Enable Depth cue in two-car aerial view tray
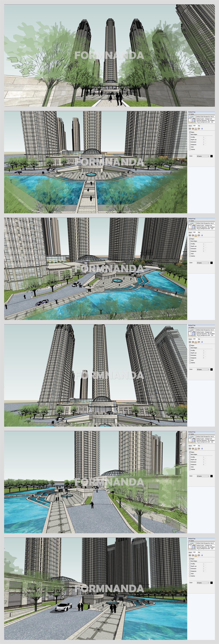The height and width of the screenshot is (644, 219). (190, 246)
